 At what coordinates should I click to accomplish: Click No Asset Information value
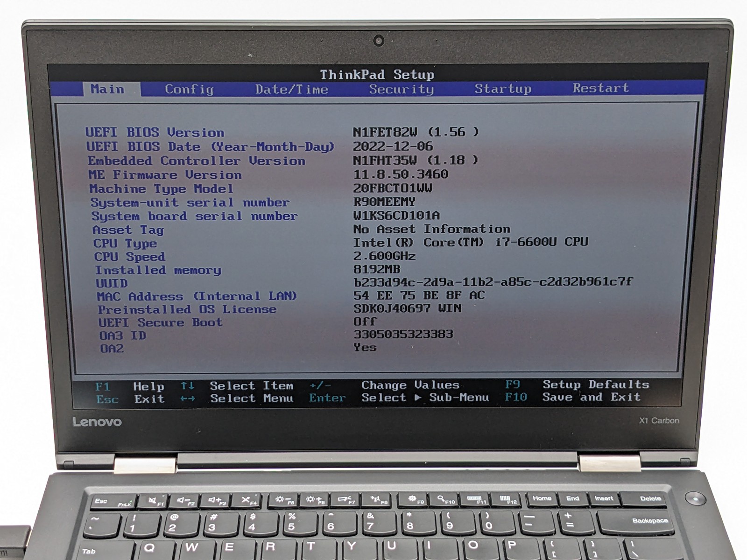(431, 229)
